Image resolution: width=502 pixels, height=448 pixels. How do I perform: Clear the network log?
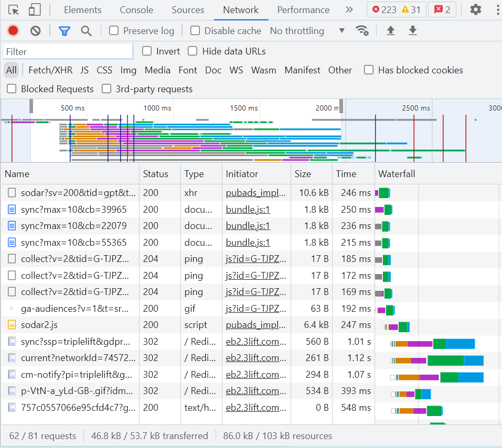click(x=35, y=30)
